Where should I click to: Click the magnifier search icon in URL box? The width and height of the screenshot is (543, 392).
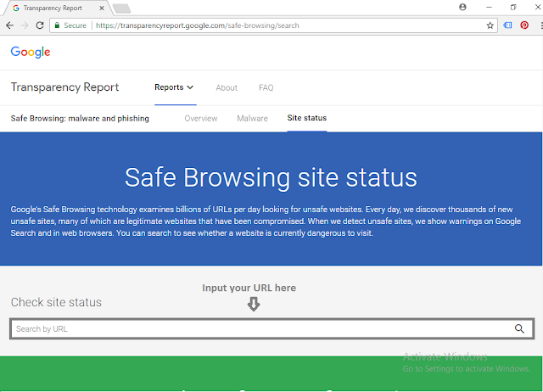click(519, 328)
